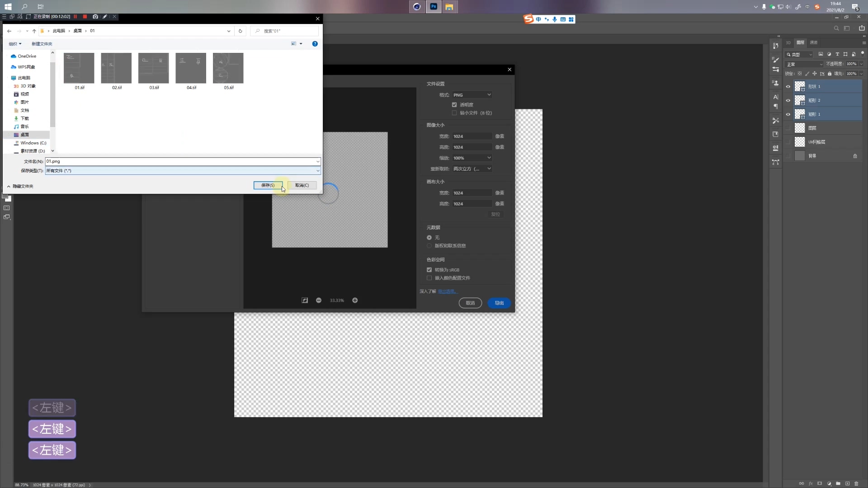The image size is (868, 488).
Task: Open the History panel icon
Action: pyautogui.click(x=776, y=46)
